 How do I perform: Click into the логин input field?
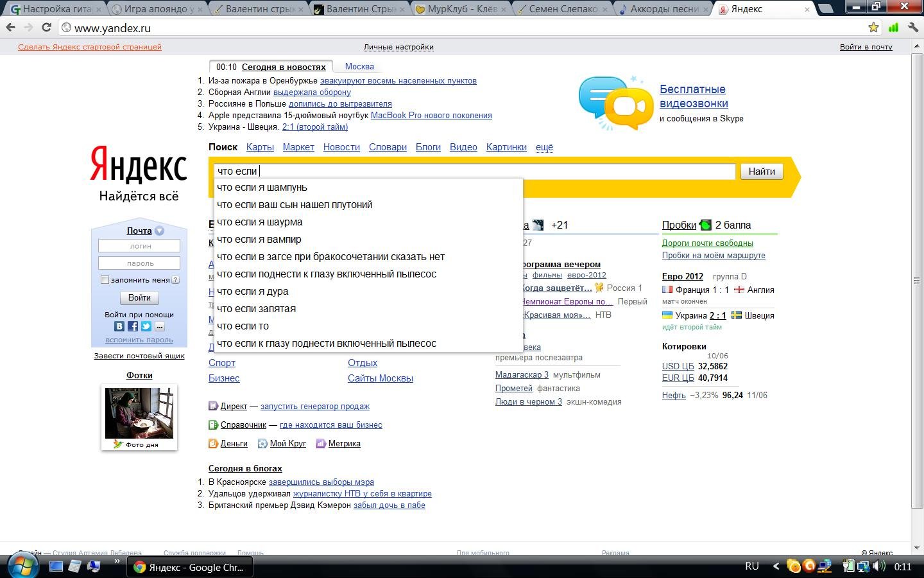coord(139,246)
